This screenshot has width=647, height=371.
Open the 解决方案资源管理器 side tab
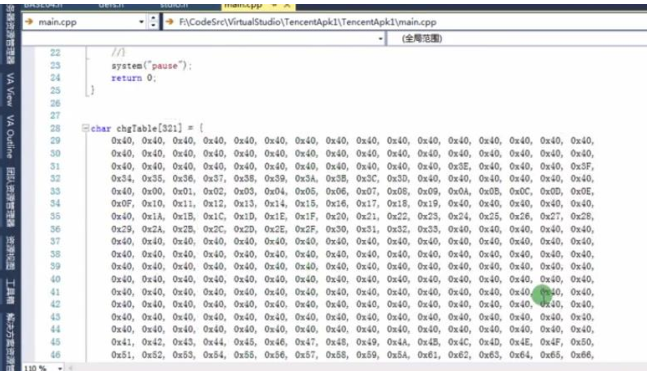pyautogui.click(x=10, y=342)
